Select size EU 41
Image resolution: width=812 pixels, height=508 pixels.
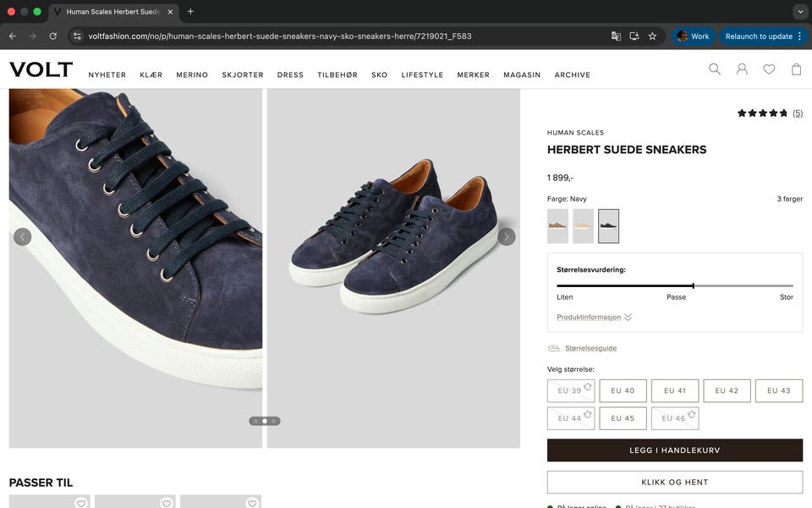tap(675, 391)
